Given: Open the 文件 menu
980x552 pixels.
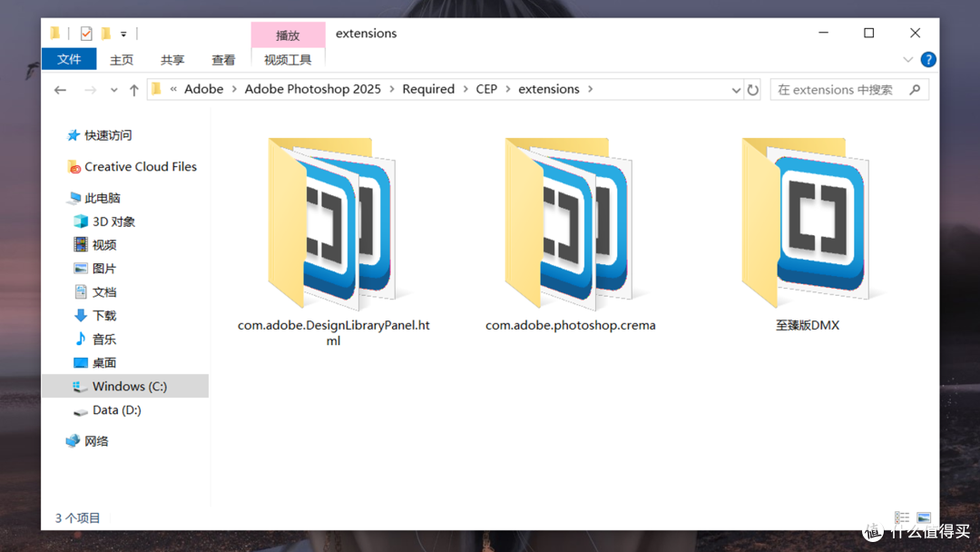Looking at the screenshot, I should (x=69, y=59).
